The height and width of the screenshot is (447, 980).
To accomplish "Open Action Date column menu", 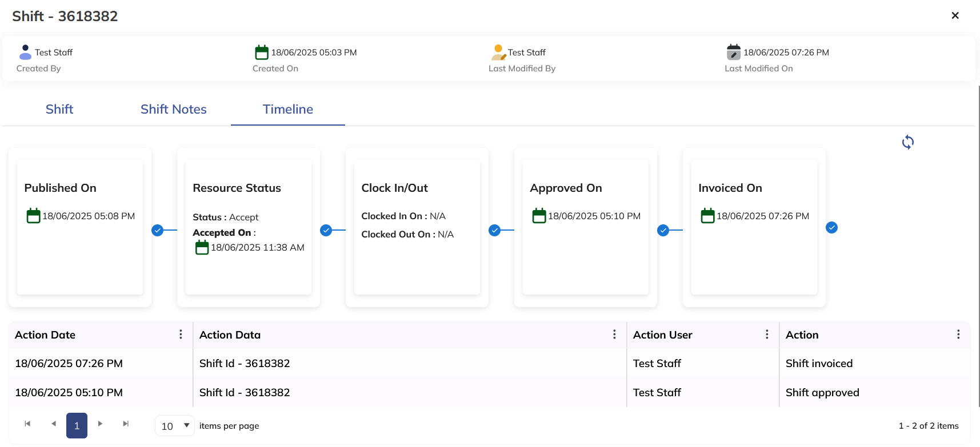I will point(181,335).
